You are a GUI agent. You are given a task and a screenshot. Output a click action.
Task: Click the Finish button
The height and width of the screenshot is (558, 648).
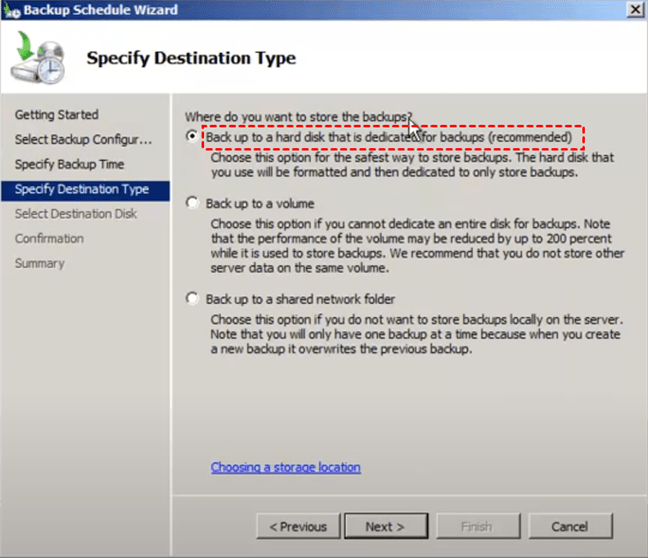[x=476, y=526]
